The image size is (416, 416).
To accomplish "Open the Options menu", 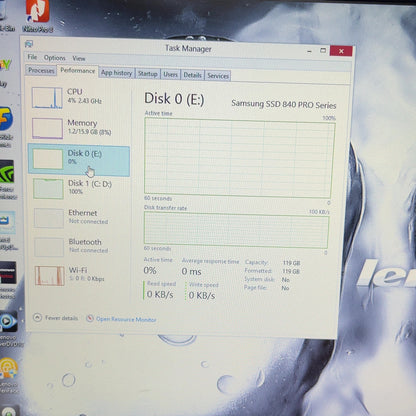I will tap(54, 58).
